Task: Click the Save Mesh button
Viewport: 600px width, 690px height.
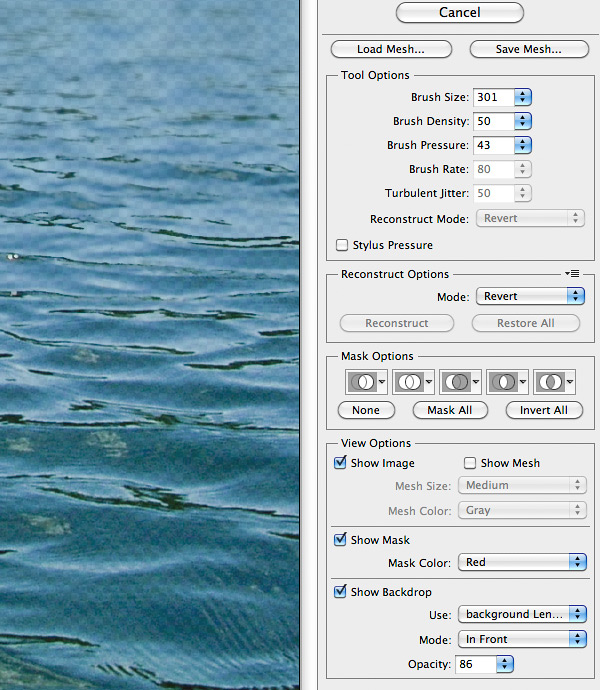Action: (529, 49)
